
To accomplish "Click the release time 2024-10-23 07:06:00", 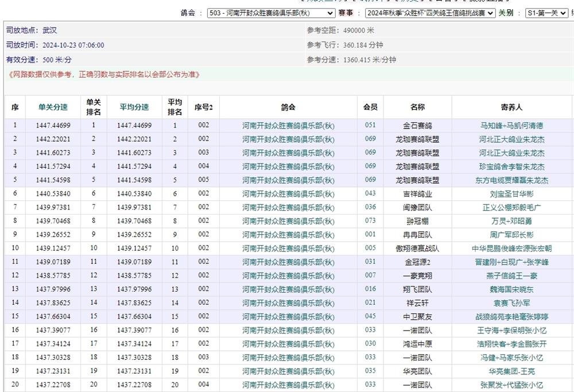I will 73,45.
